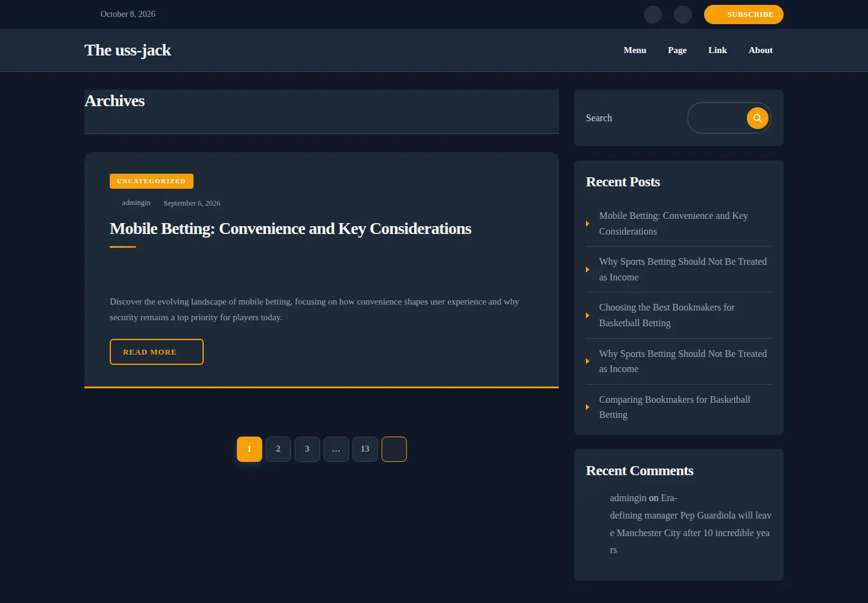Open the Era-defining manager Pep Guardiola comment link
Image resolution: width=868 pixels, height=603 pixels.
tap(691, 524)
